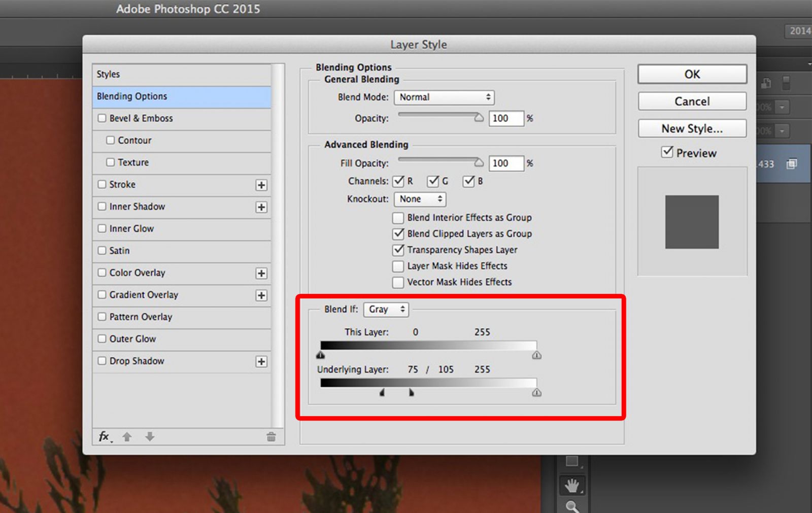Click the Opacity slider handle
The width and height of the screenshot is (812, 513).
478,118
